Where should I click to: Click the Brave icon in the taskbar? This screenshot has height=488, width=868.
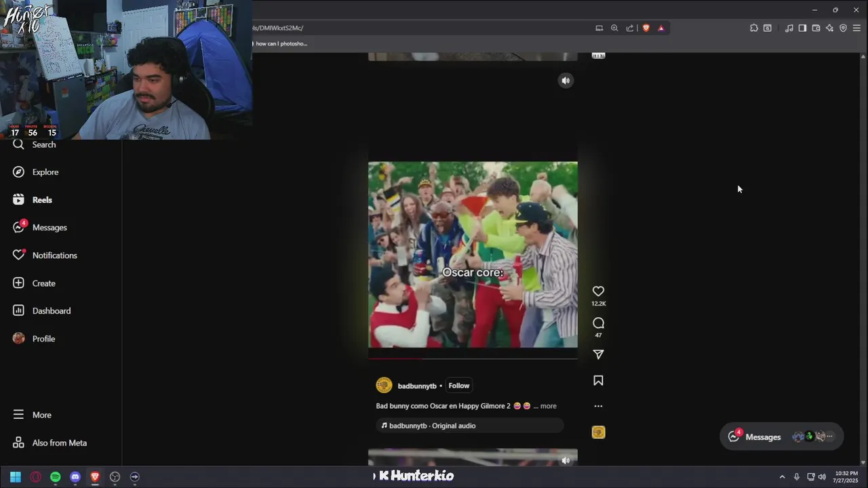click(95, 477)
